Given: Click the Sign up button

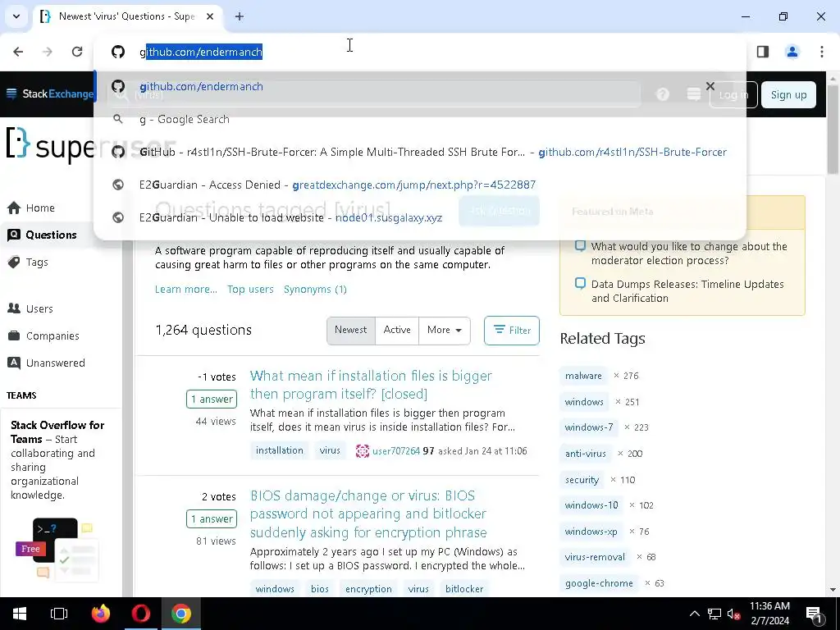Looking at the screenshot, I should click(x=788, y=95).
